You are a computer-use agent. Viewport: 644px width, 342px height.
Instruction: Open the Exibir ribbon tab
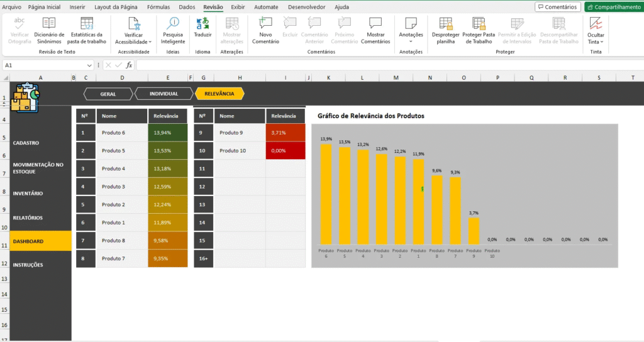(238, 7)
